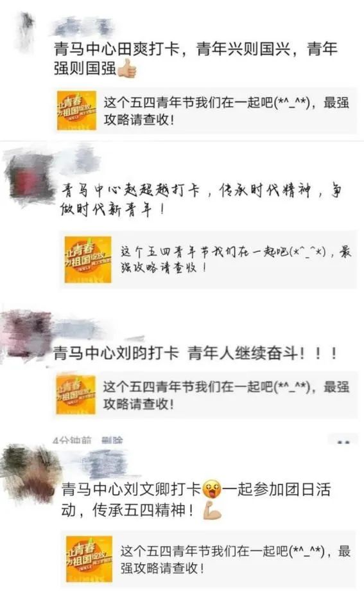The height and width of the screenshot is (595, 364).
Task: Open third poster's blurred avatar
Action: (24, 334)
